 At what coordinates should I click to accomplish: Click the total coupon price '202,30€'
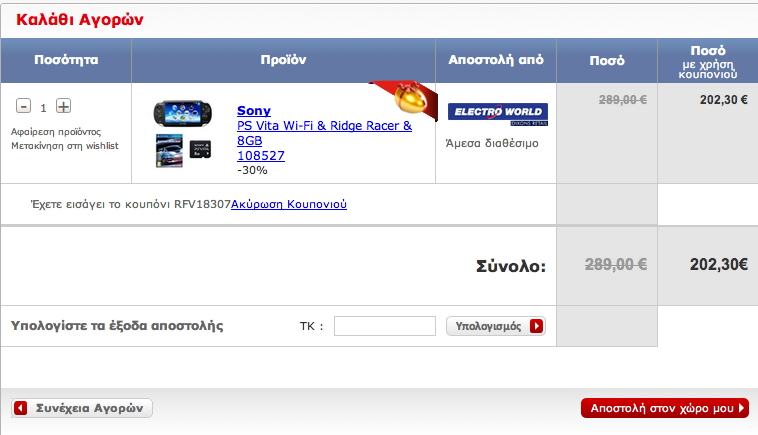pos(719,264)
